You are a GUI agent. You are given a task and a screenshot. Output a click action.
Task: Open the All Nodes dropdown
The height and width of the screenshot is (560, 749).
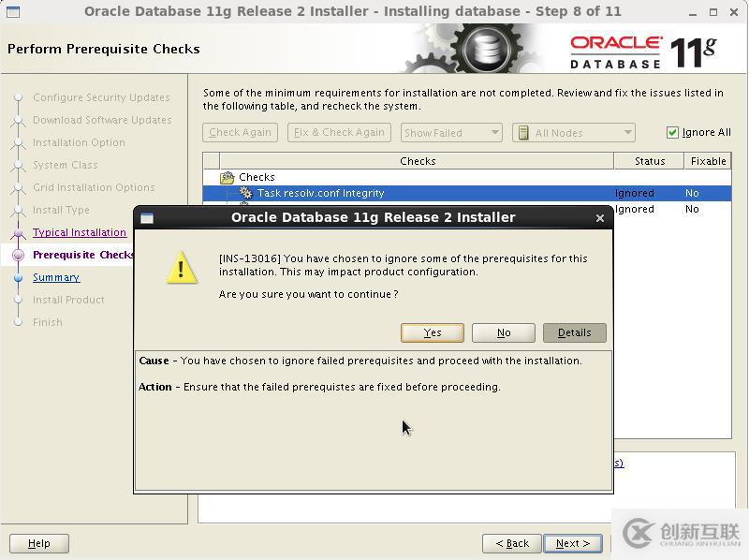coord(574,132)
